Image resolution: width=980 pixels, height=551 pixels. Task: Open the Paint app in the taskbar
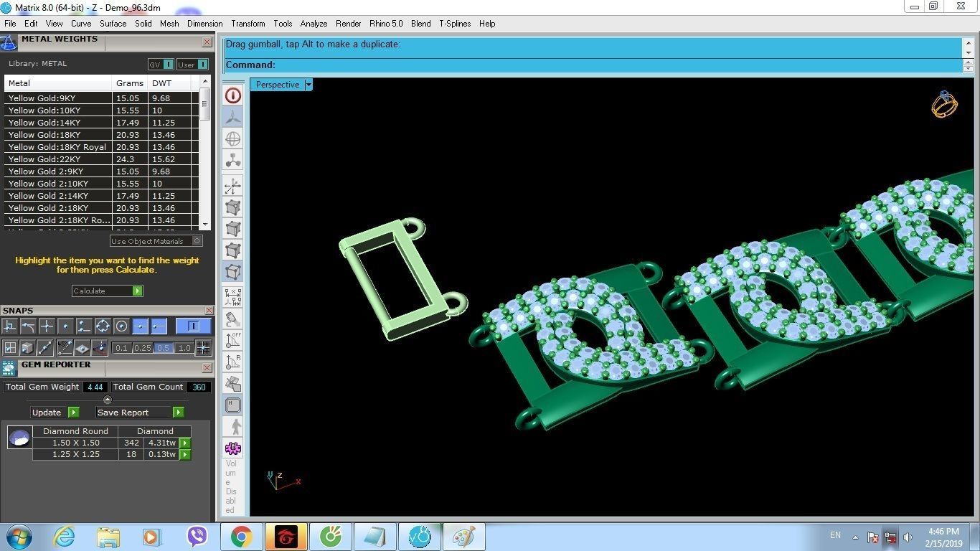tap(463, 537)
